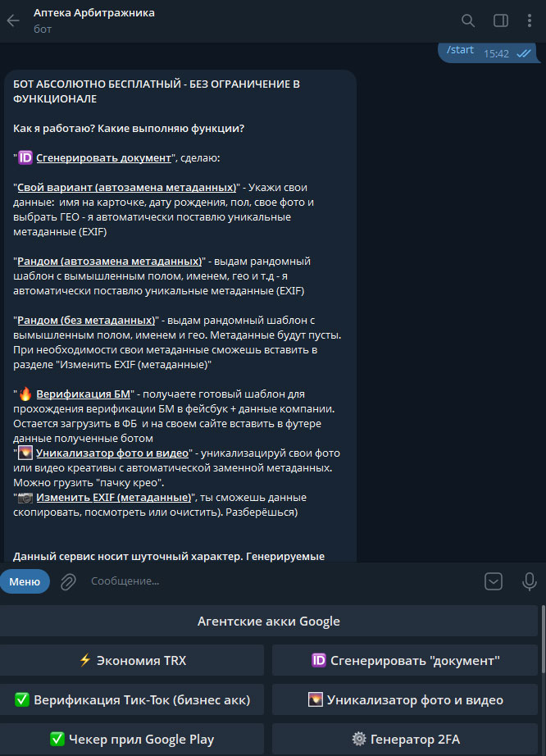Screen dimensions: 546x756
Task: Click the /start message bubble
Action: tap(488, 52)
